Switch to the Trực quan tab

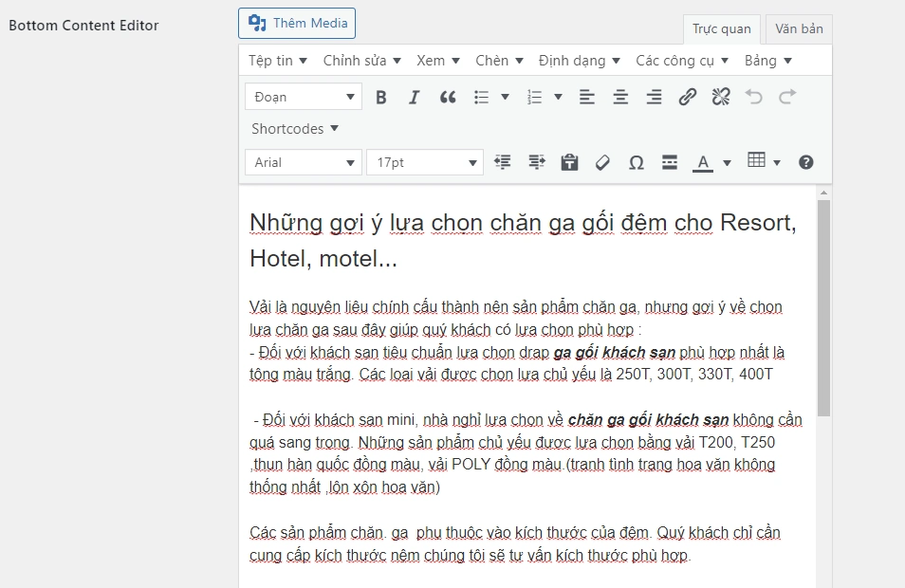click(x=722, y=28)
